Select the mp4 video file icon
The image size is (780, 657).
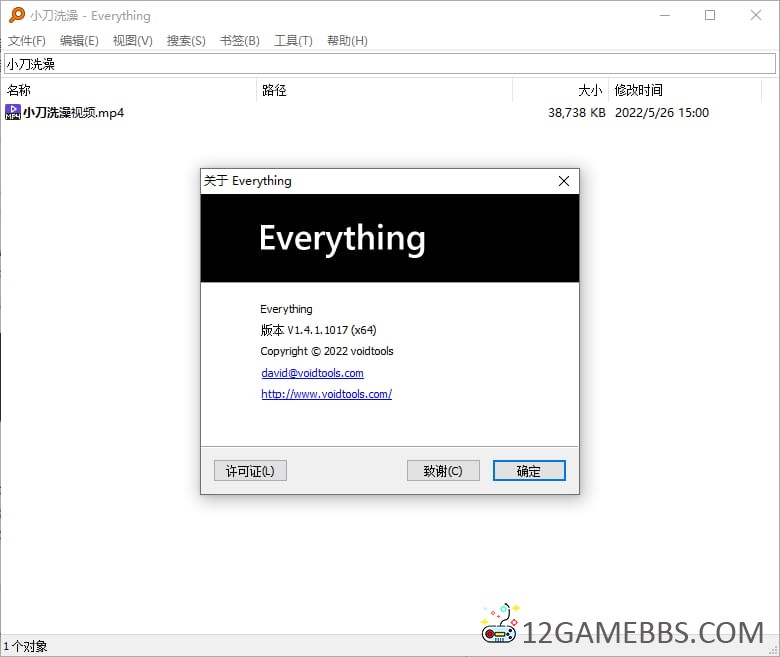13,112
